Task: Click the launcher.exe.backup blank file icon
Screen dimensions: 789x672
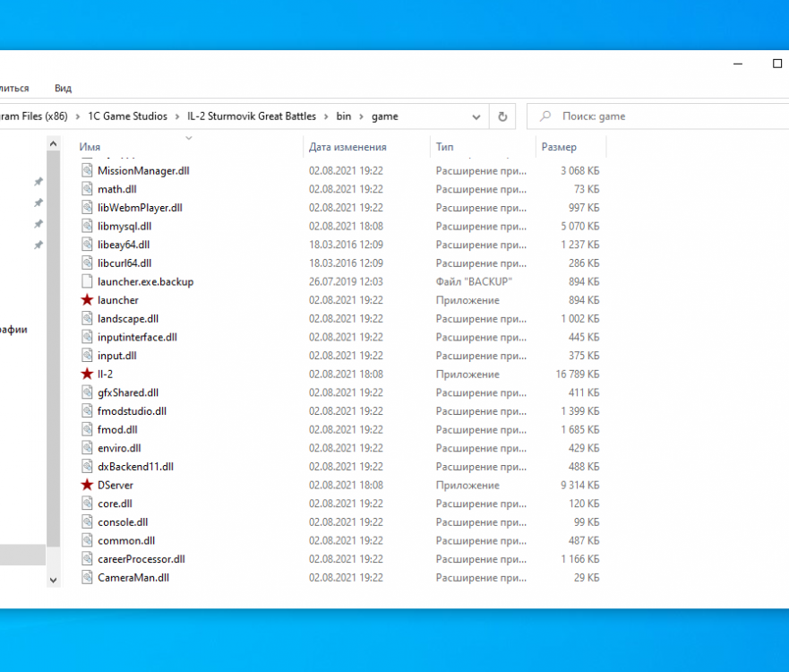Action: tap(87, 281)
